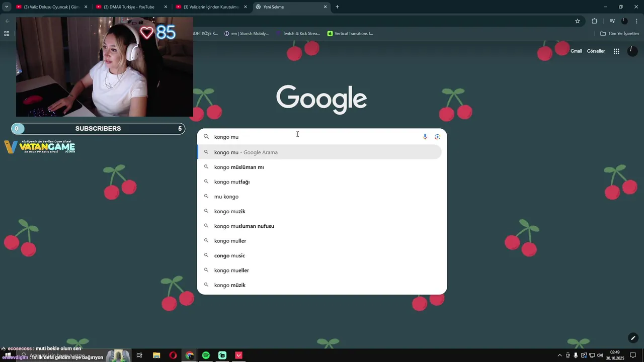Select the Yeni Sekme tab

(x=291, y=7)
